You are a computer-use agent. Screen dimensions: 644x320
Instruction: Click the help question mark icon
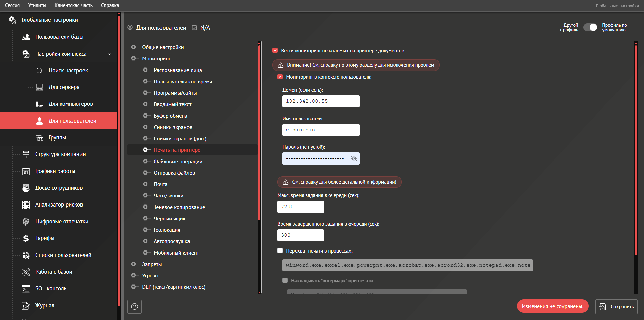pyautogui.click(x=135, y=306)
